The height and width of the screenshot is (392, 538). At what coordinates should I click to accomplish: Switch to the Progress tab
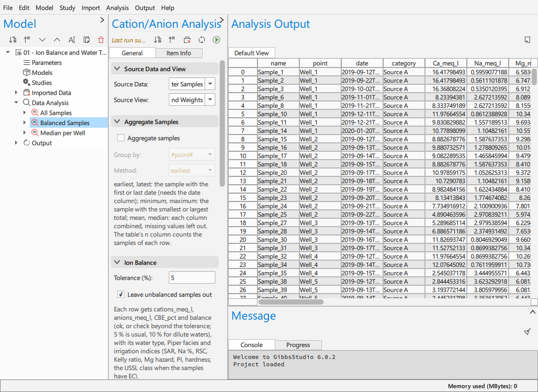pyautogui.click(x=298, y=345)
